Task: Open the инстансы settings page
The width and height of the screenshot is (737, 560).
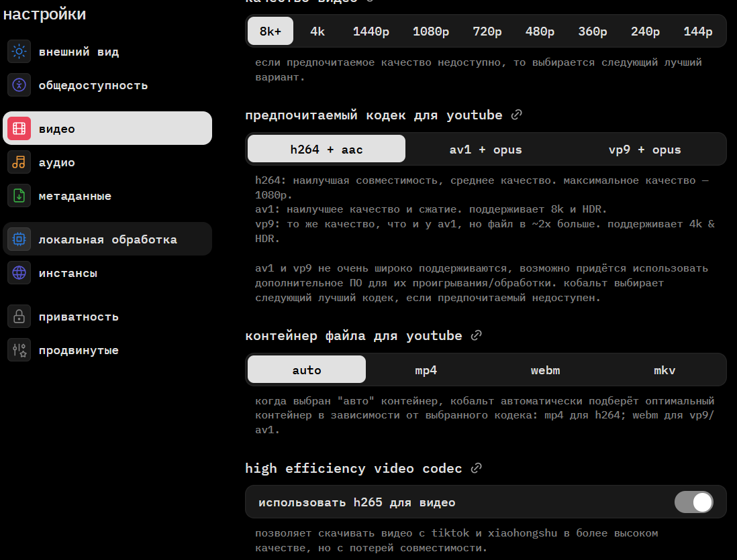Action: (107, 273)
